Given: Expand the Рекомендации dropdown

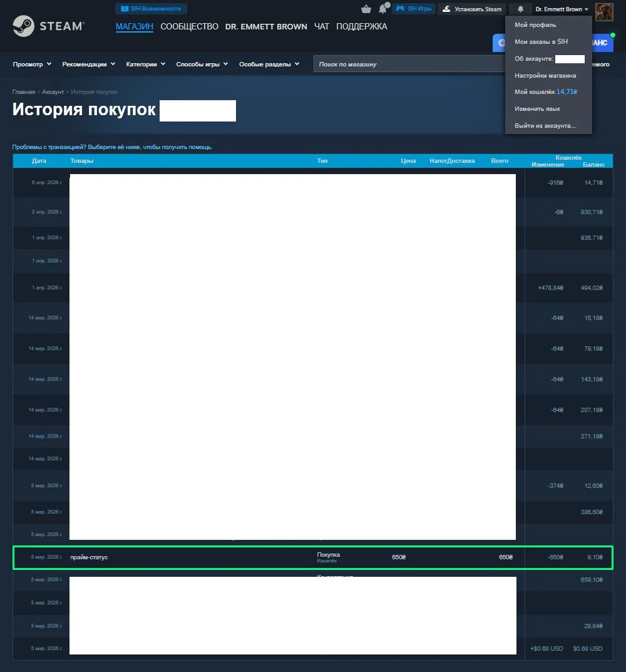Looking at the screenshot, I should [89, 65].
